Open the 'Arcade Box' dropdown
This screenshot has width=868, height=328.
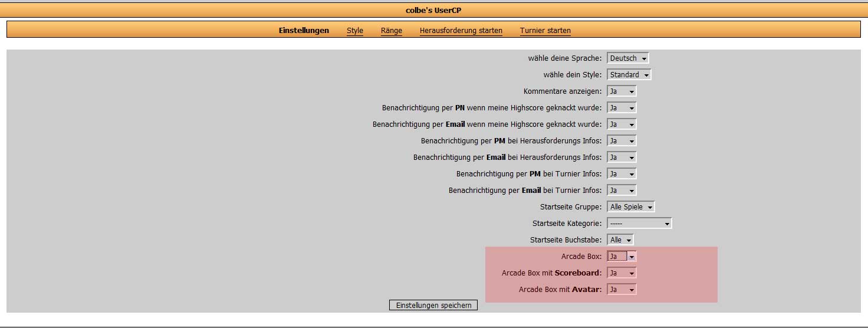622,257
